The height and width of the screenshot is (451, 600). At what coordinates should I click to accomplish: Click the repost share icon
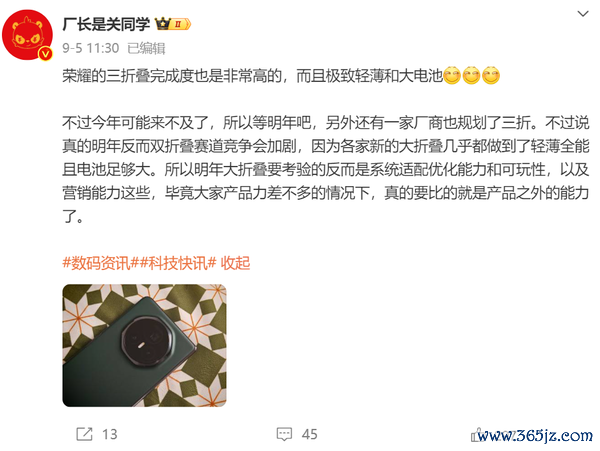point(84,434)
